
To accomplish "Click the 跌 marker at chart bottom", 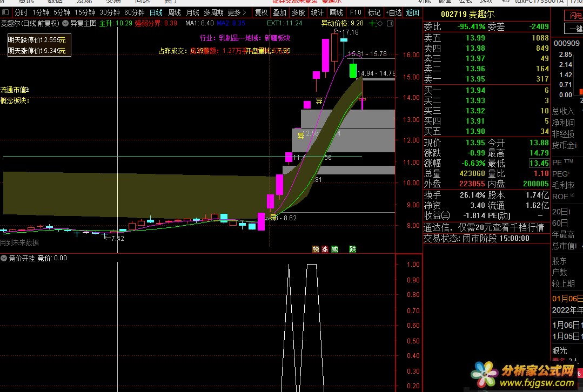I will click(352, 249).
